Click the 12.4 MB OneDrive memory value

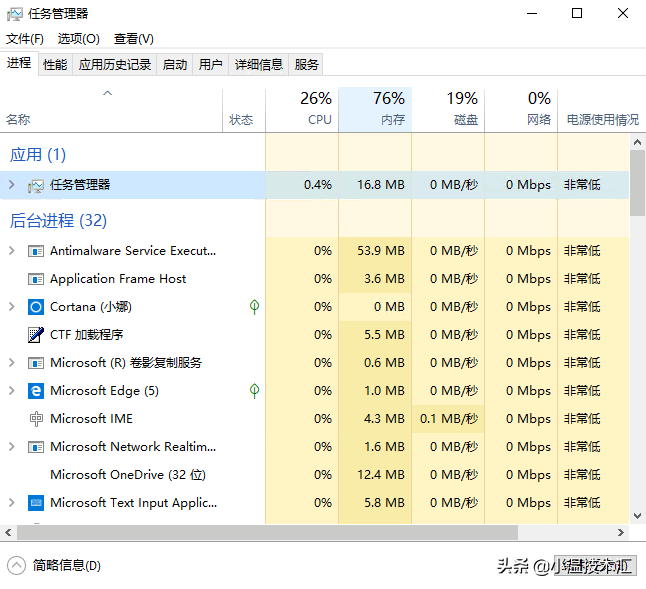[x=381, y=474]
